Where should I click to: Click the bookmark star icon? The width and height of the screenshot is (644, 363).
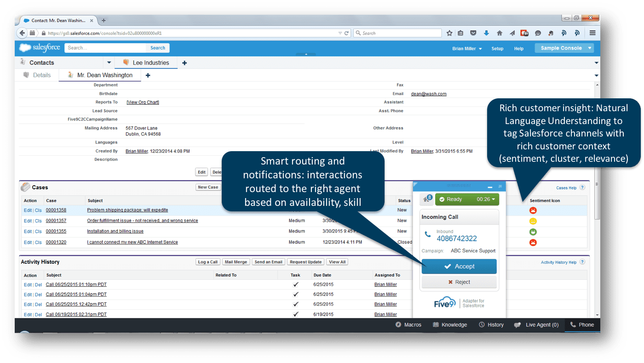click(x=449, y=33)
